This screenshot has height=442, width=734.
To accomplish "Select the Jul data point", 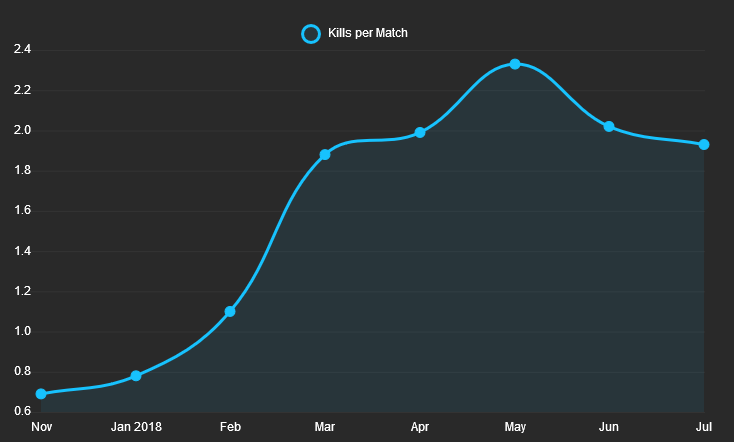I will tap(704, 145).
